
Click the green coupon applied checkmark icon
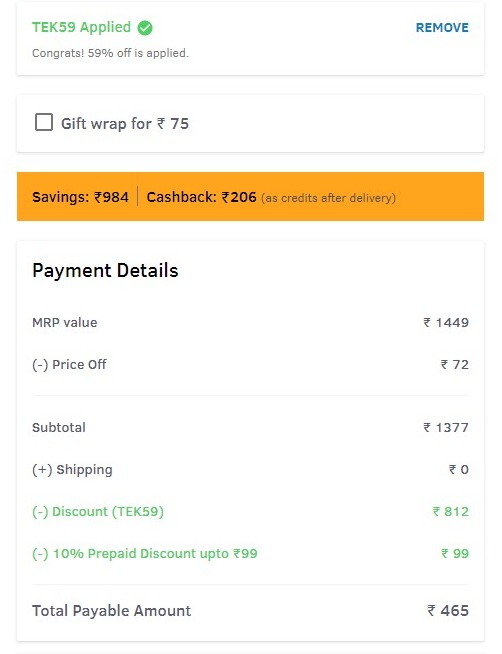pos(145,28)
